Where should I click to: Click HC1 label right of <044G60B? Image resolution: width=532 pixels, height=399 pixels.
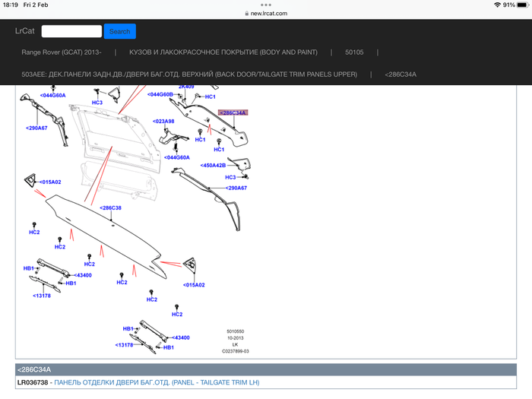[211, 97]
